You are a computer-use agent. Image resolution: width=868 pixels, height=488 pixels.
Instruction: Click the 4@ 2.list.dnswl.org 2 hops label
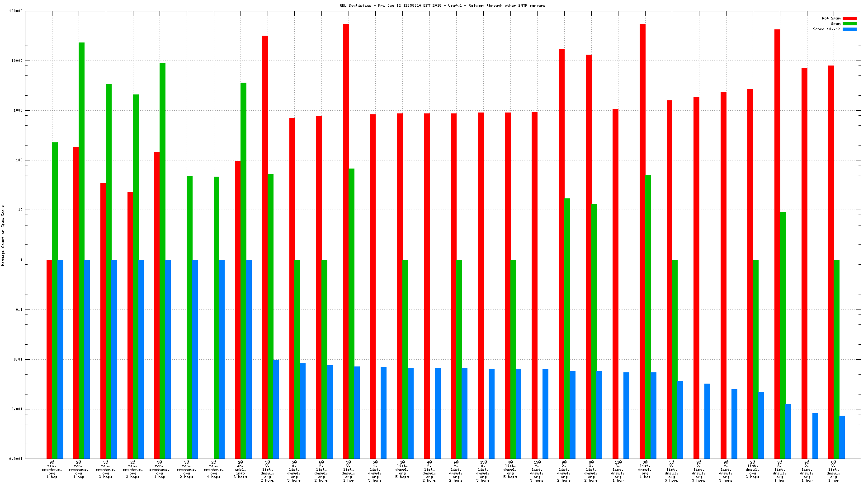429,471
